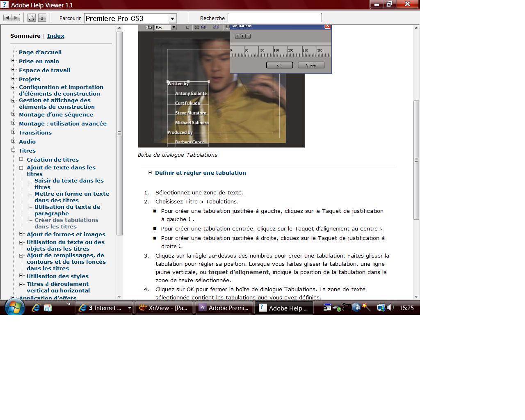Switch to XnView taskbar button
This screenshot has width=525, height=420.
coord(164,308)
